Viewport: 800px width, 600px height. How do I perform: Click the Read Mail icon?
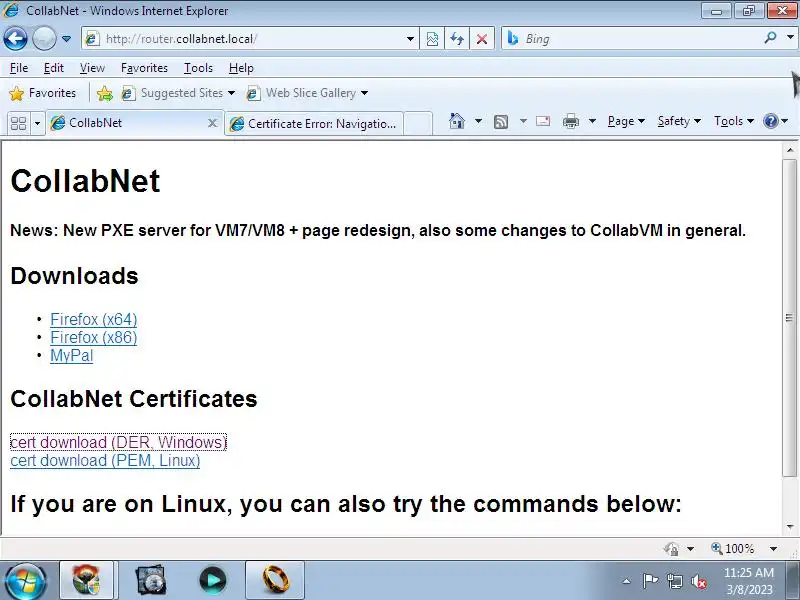tap(543, 121)
